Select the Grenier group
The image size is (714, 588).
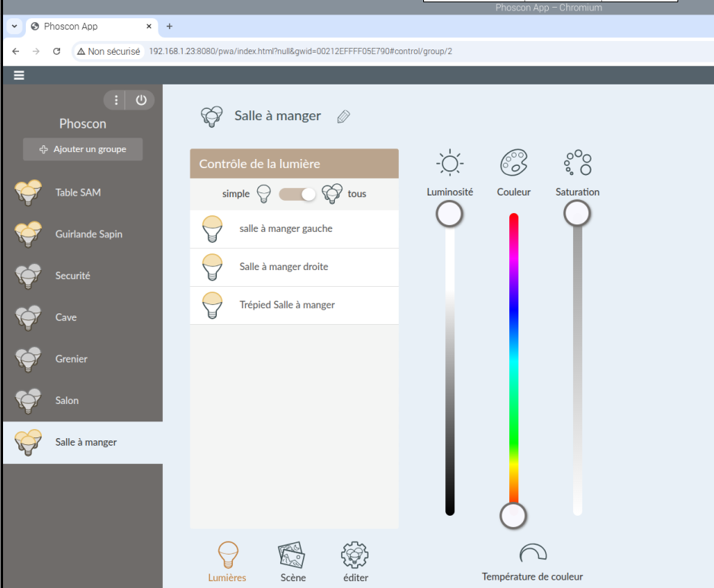tap(83, 359)
